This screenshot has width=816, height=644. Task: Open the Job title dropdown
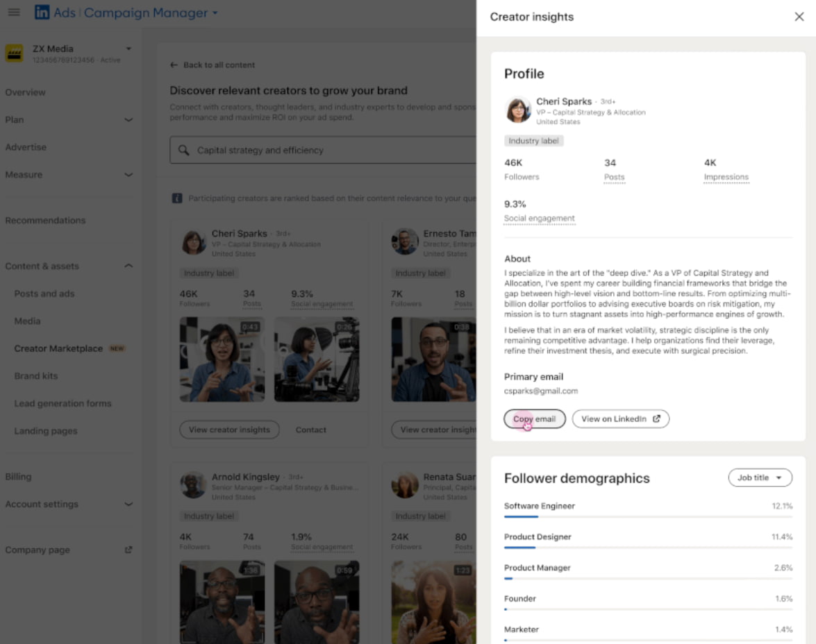click(x=760, y=477)
